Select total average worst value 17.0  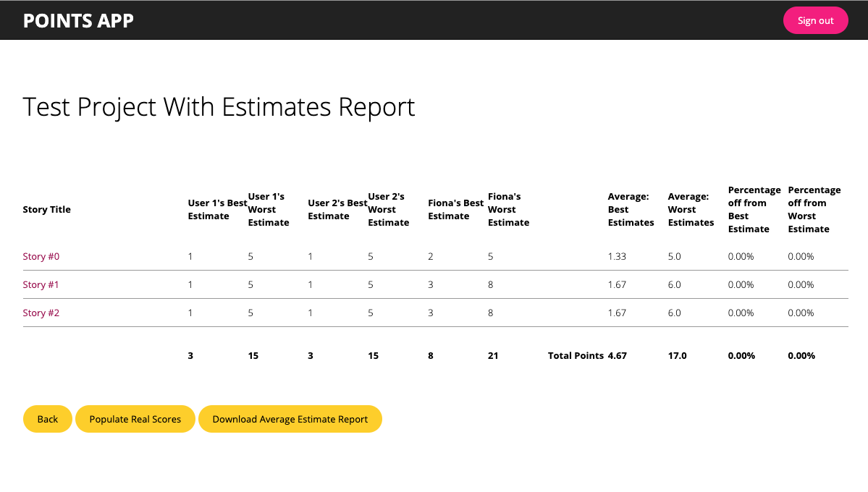(x=677, y=355)
